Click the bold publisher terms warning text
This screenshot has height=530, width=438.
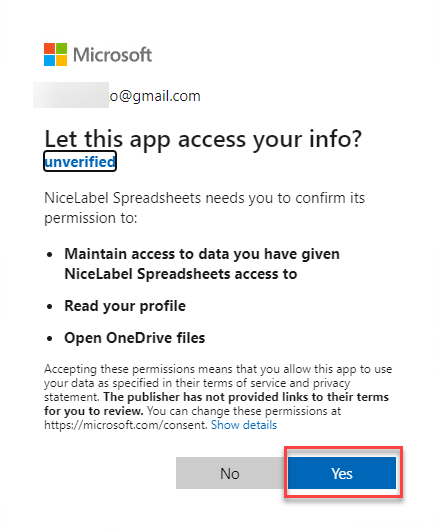tap(216, 404)
